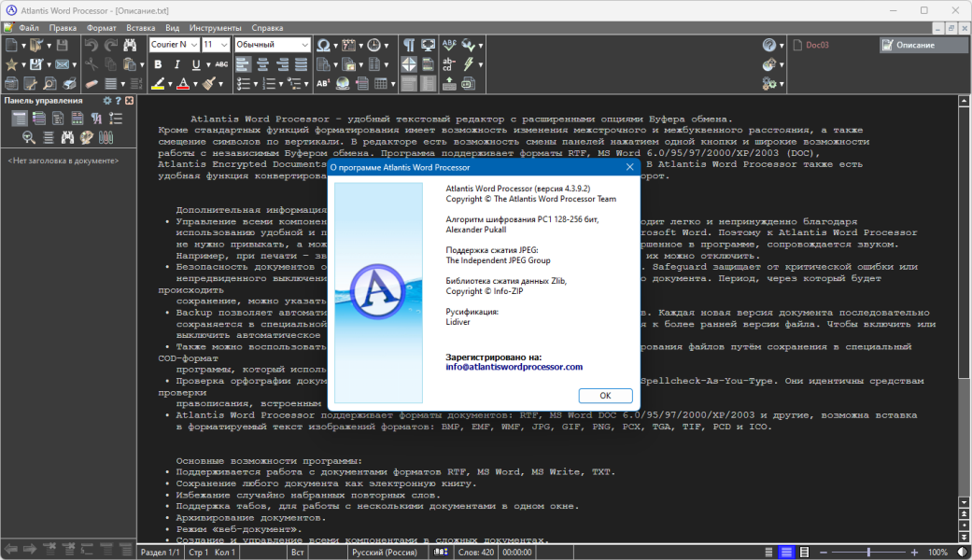The image size is (972, 560).
Task: Toggle bold formatting
Action: [x=158, y=64]
